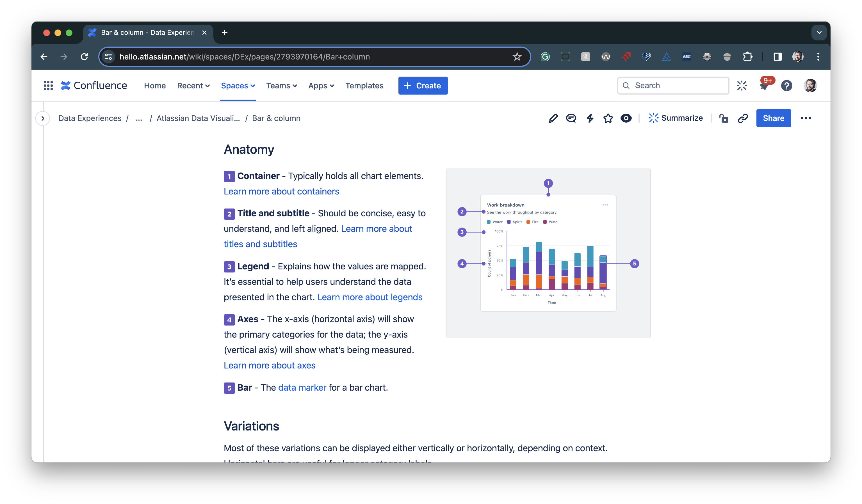This screenshot has height=504, width=862.
Task: Follow the data marker link
Action: [302, 388]
